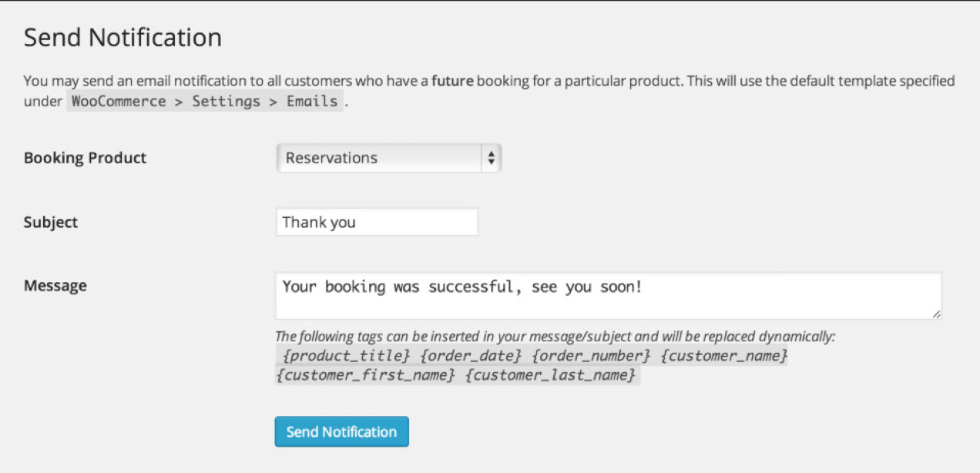Click the {product_title} tag
This screenshot has width=980, height=473.
tap(347, 357)
